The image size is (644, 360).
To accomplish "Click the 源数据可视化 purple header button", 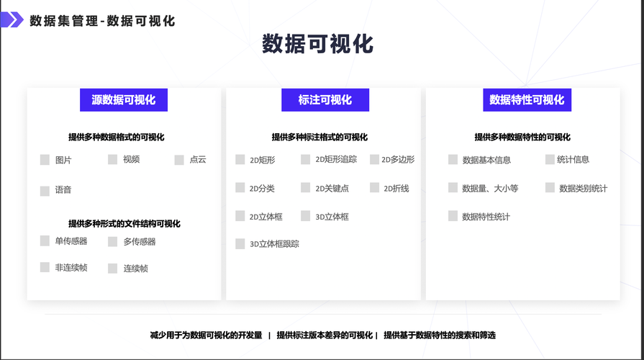I will pyautogui.click(x=124, y=100).
